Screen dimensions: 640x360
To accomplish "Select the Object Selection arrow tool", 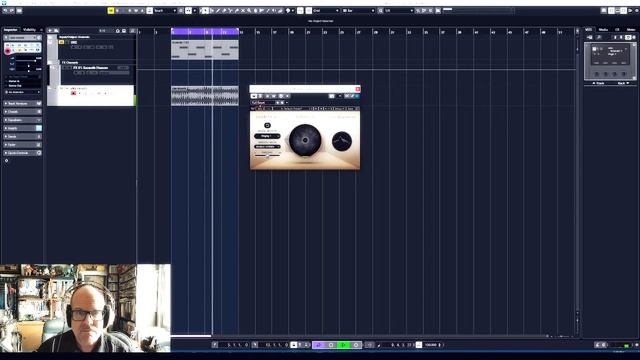I will click(x=205, y=11).
